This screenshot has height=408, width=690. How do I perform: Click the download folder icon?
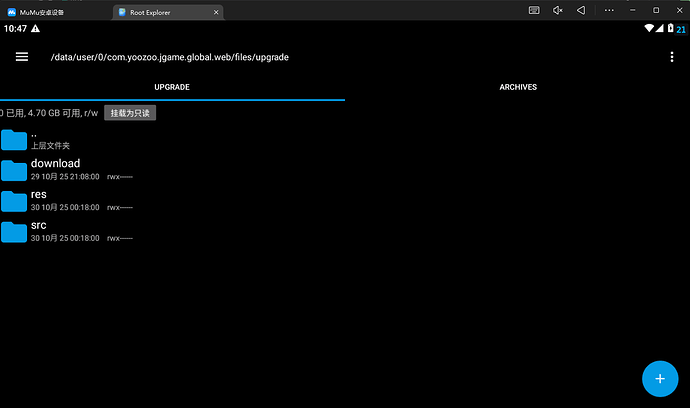[x=14, y=170]
